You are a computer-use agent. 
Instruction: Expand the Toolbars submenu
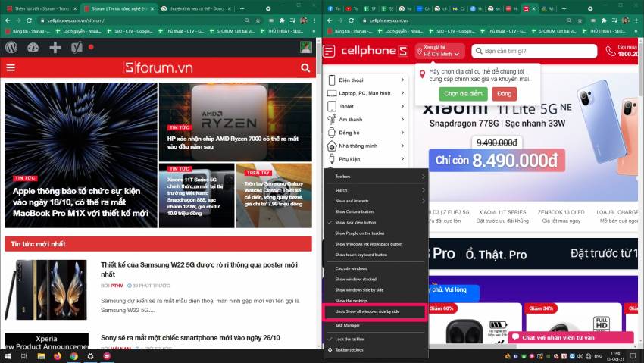click(x=376, y=177)
